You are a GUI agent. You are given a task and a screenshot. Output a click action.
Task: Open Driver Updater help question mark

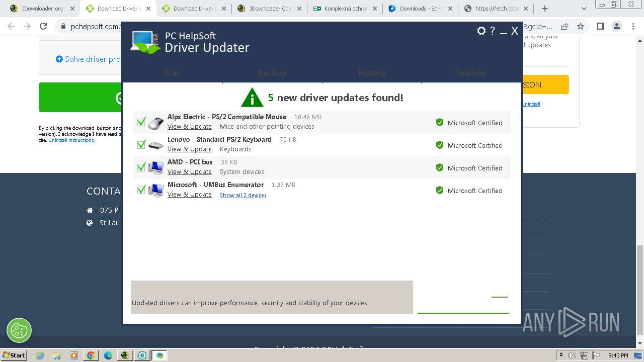tap(493, 31)
